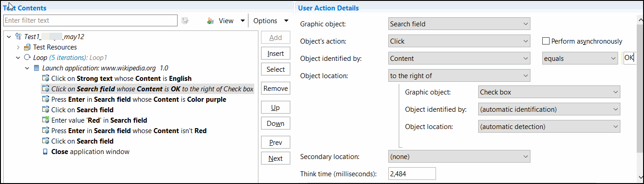This screenshot has height=184, width=644.
Task: Click the disabled Add button
Action: click(x=276, y=38)
